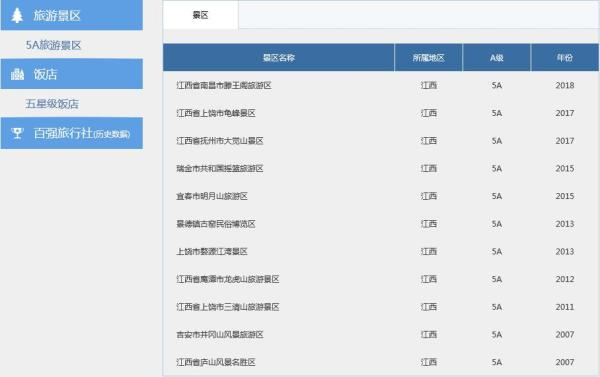Switch to the 景区 tab
This screenshot has height=377, width=600.
click(200, 15)
